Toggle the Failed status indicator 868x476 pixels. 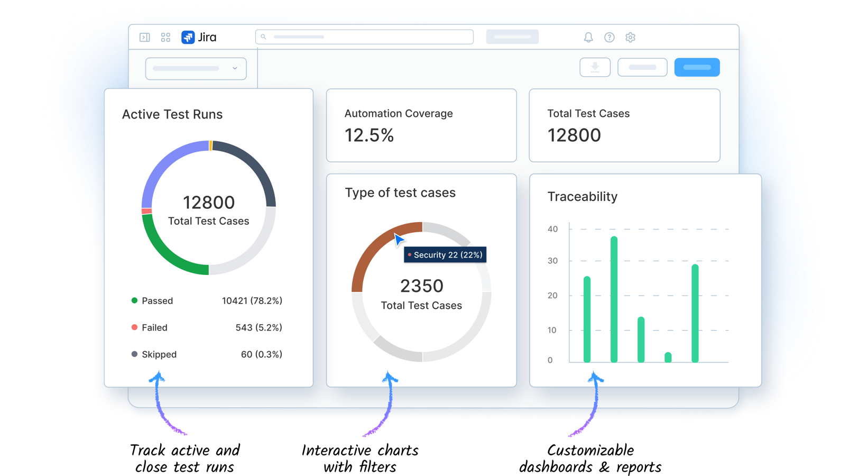pyautogui.click(x=134, y=327)
